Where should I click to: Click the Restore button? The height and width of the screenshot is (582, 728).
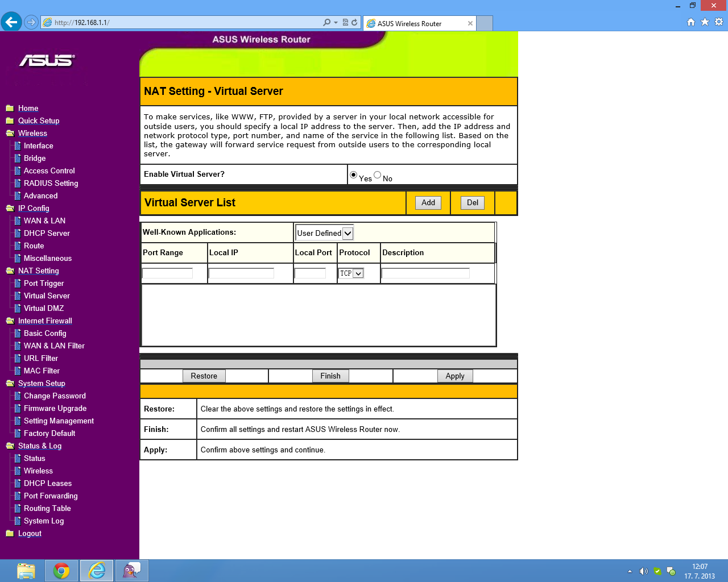204,376
